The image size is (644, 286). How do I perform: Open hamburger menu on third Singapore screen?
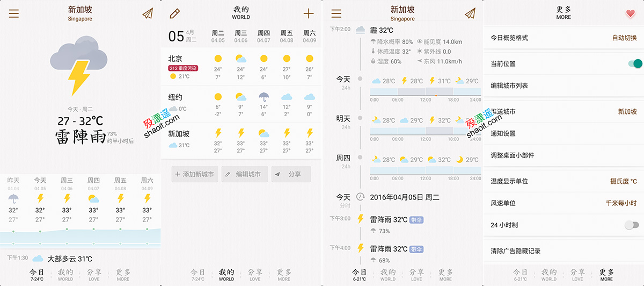(x=336, y=14)
